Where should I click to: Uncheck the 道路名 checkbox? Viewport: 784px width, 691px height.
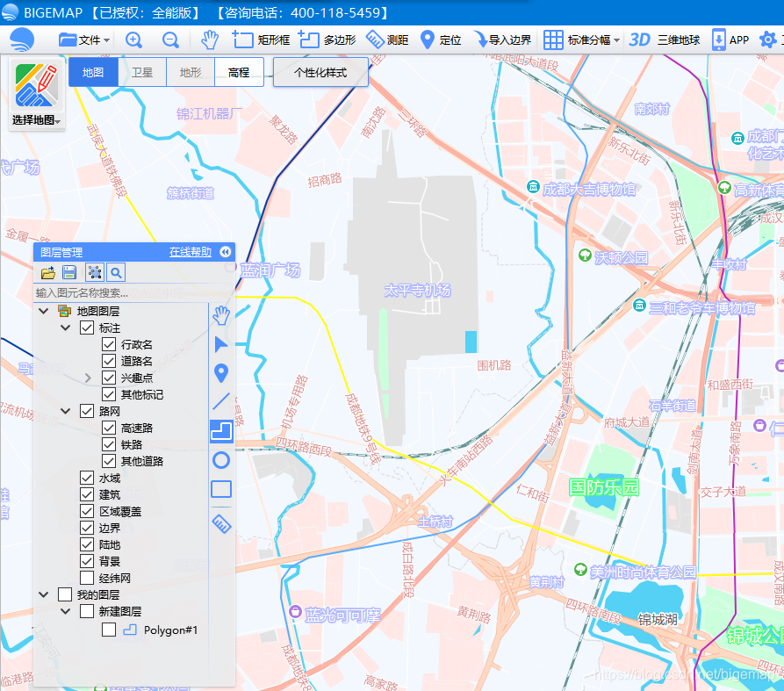point(109,361)
